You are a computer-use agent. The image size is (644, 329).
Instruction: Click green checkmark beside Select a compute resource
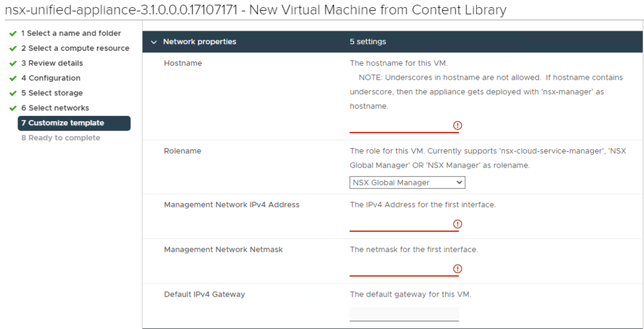[x=13, y=49]
